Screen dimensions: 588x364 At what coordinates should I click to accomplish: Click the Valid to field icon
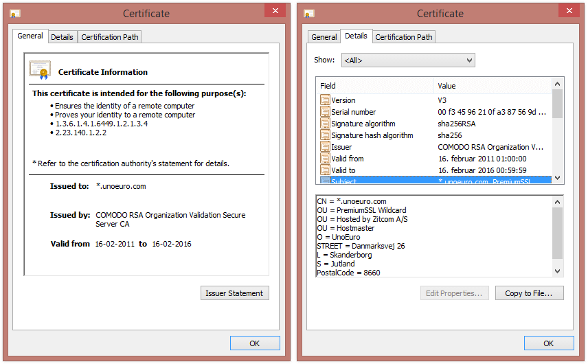click(x=325, y=170)
